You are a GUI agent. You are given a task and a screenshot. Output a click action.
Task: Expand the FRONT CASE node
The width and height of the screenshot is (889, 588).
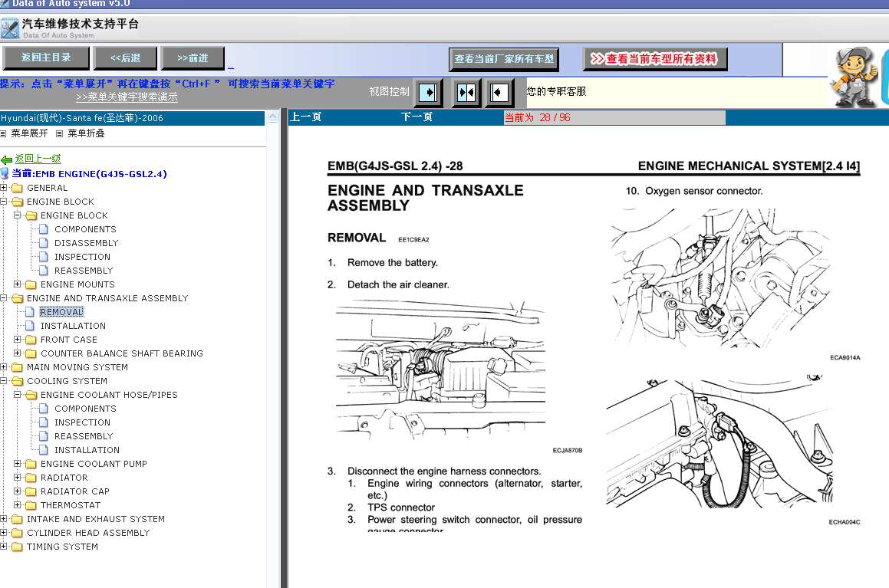pos(17,340)
